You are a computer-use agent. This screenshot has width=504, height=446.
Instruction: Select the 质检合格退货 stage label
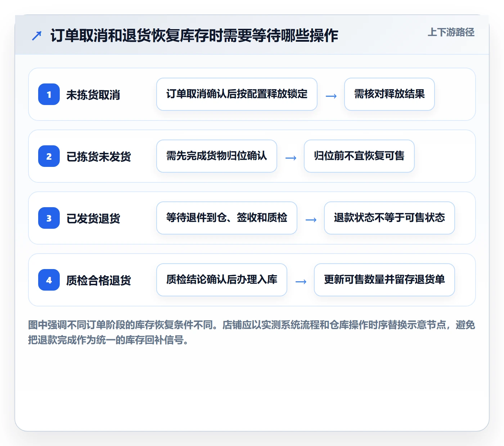(99, 281)
